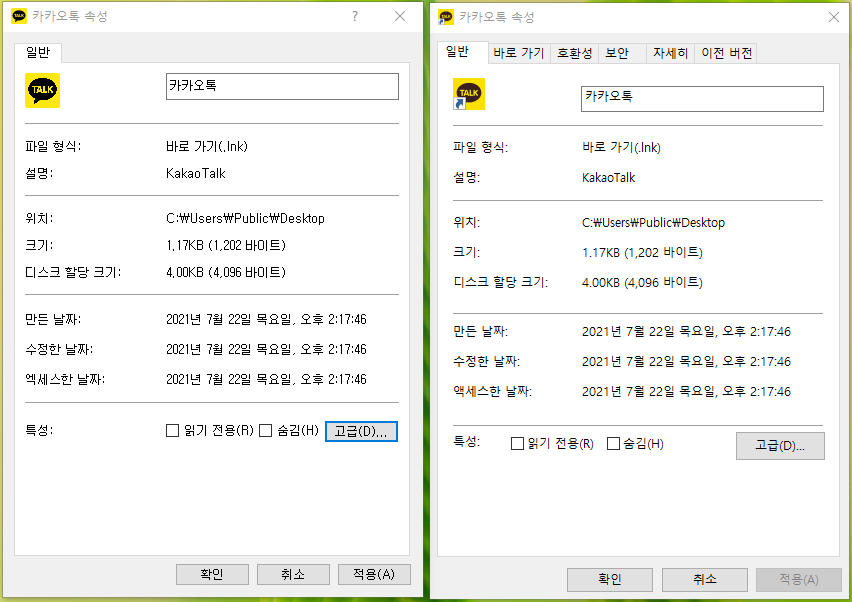
Task: Click 취소 button in left dialog
Action: [293, 574]
